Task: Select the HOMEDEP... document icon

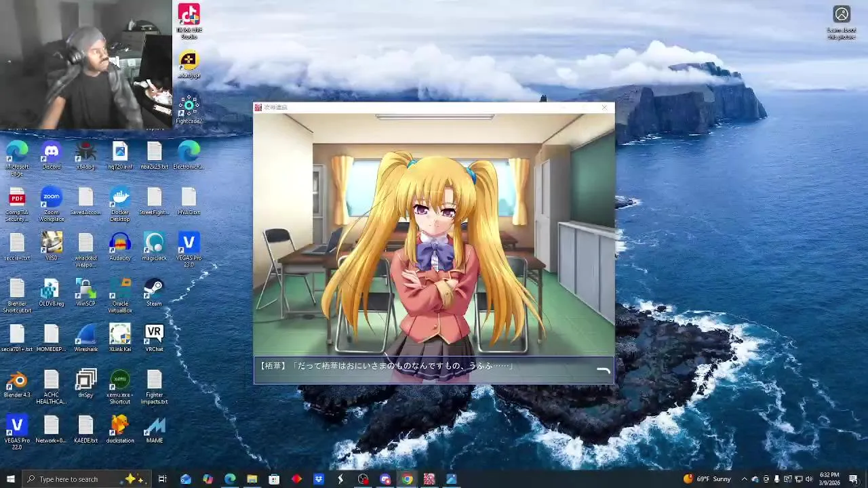Action: tap(52, 338)
